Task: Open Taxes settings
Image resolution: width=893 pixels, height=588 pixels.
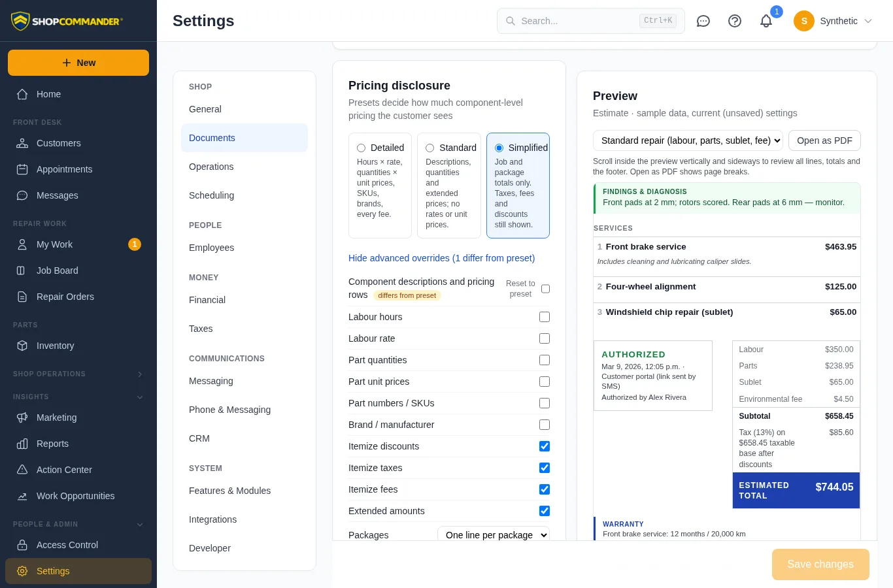Action: (244, 329)
